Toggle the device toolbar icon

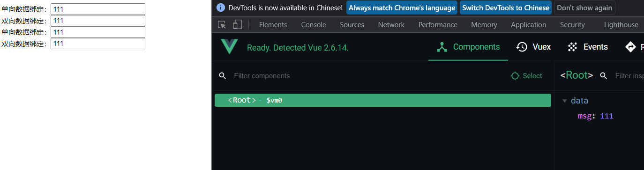pyautogui.click(x=238, y=25)
